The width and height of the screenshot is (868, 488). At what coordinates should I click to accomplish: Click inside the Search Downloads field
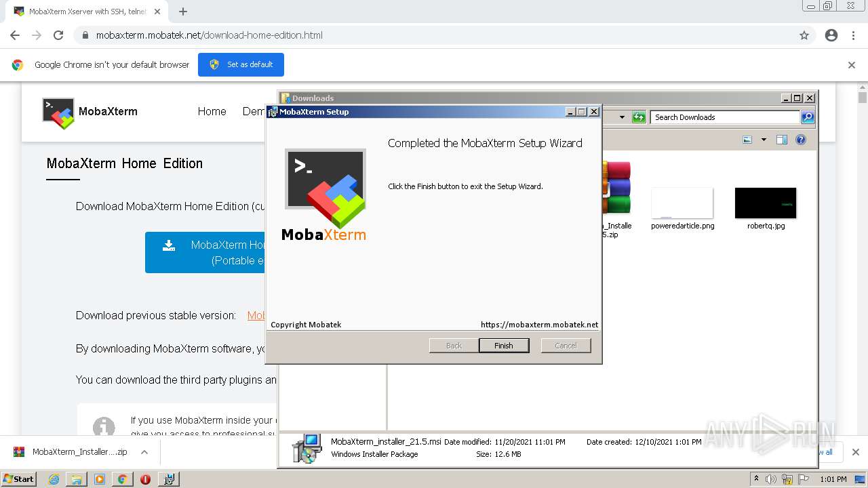(725, 117)
